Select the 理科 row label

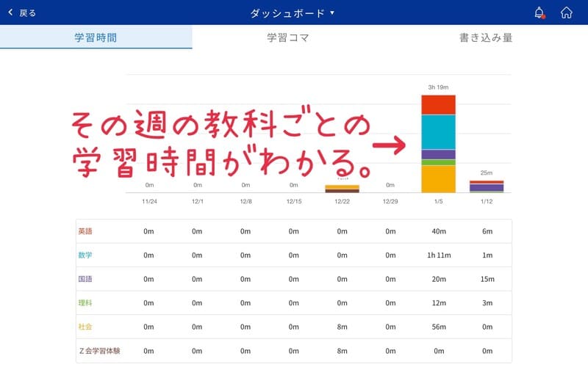click(85, 302)
